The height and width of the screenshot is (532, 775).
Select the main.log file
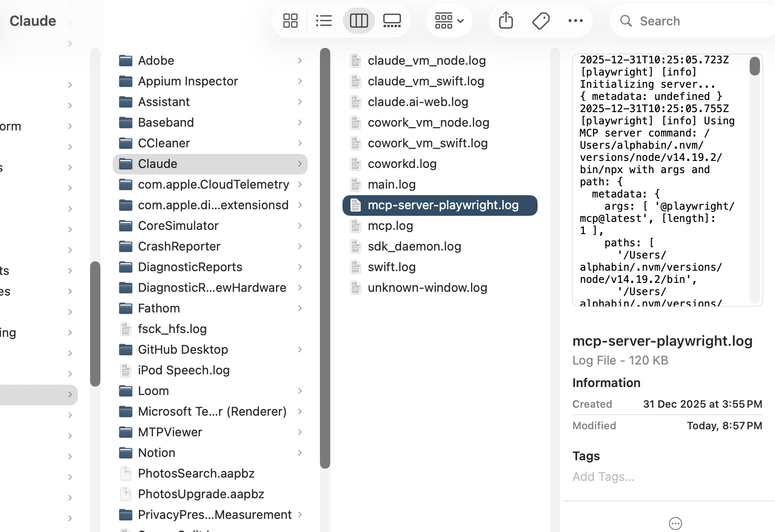(x=391, y=184)
